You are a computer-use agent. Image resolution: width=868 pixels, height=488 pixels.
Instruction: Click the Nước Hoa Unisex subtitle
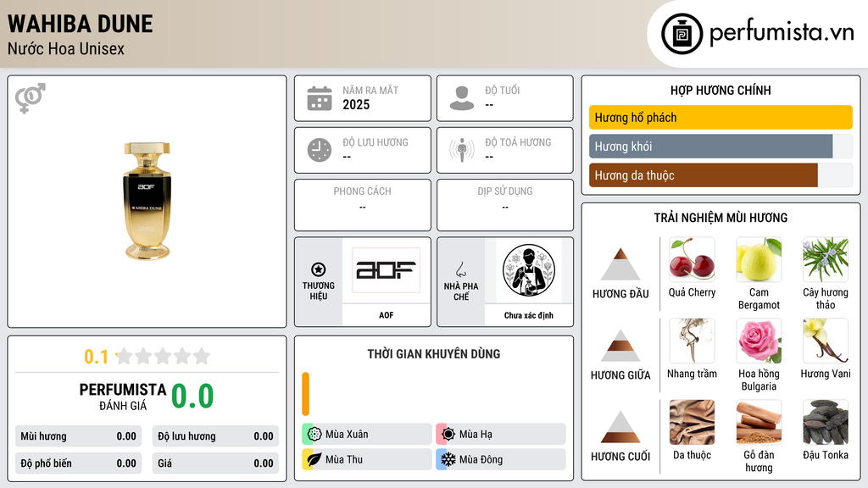pyautogui.click(x=66, y=48)
